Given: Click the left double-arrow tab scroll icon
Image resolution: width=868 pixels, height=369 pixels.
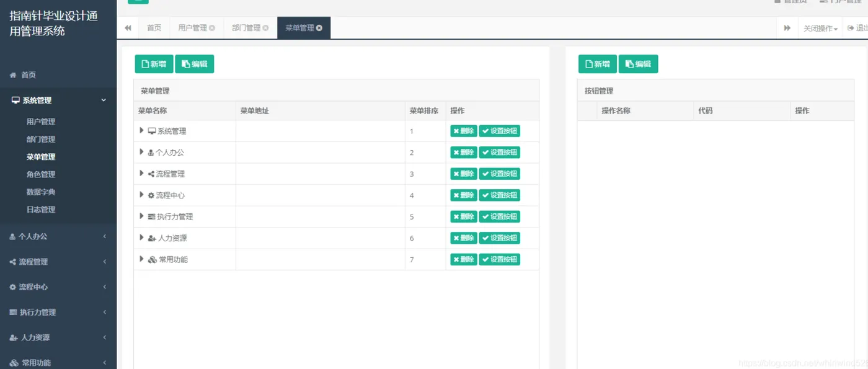Looking at the screenshot, I should [x=128, y=28].
